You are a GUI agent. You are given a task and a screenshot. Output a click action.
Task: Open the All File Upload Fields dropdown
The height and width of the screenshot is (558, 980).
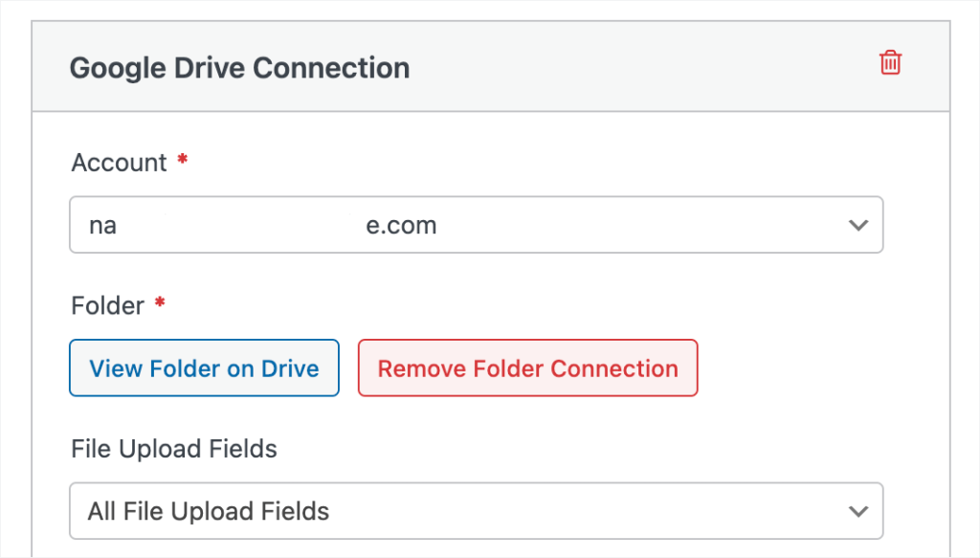tap(476, 511)
